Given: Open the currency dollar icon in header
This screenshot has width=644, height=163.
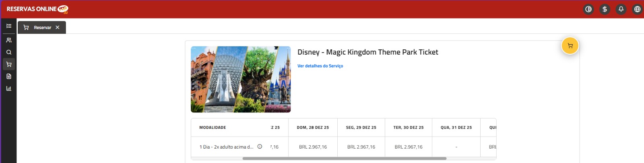Looking at the screenshot, I should coord(605,9).
